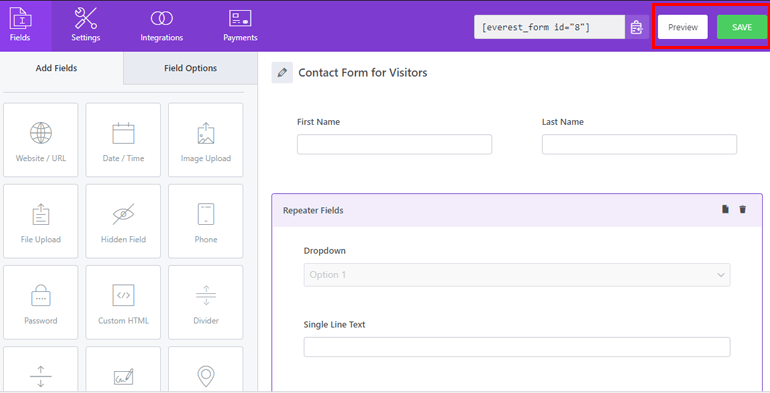770x393 pixels.
Task: Switch to the Field Options tab
Action: click(x=191, y=68)
